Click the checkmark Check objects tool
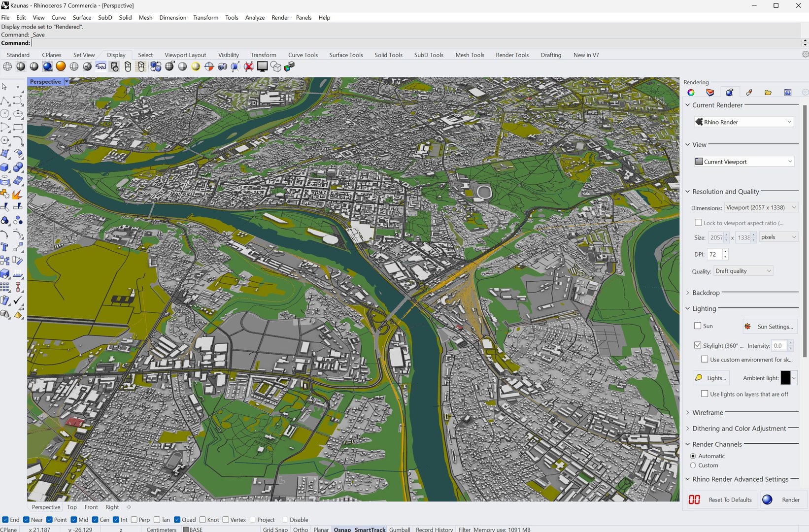The image size is (809, 532). pos(18,300)
